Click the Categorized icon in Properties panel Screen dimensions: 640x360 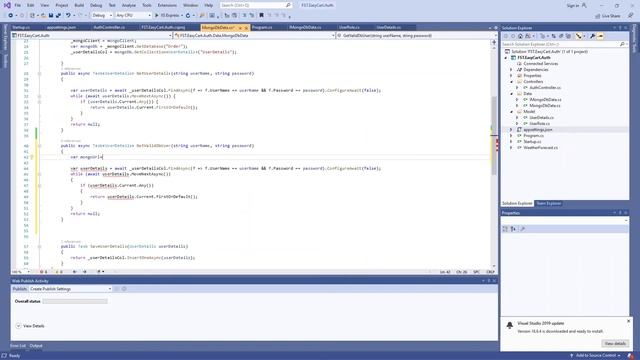[x=505, y=229]
